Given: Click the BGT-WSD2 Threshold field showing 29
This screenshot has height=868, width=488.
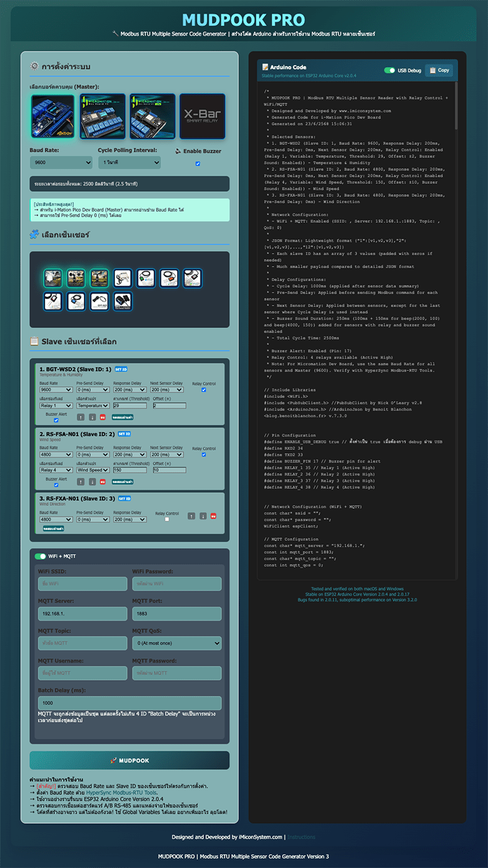Looking at the screenshot, I should point(130,406).
